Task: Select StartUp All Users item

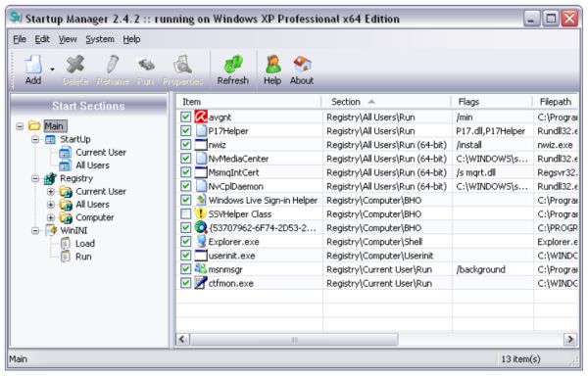Action: pyautogui.click(x=92, y=165)
